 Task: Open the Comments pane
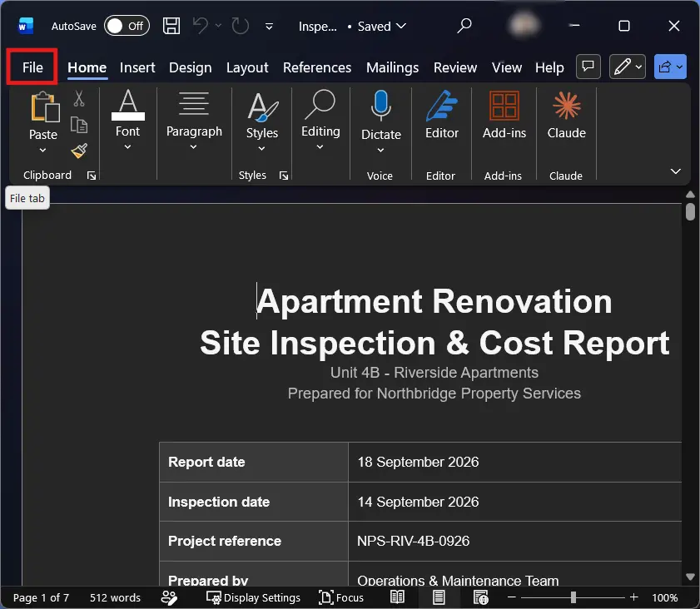588,67
